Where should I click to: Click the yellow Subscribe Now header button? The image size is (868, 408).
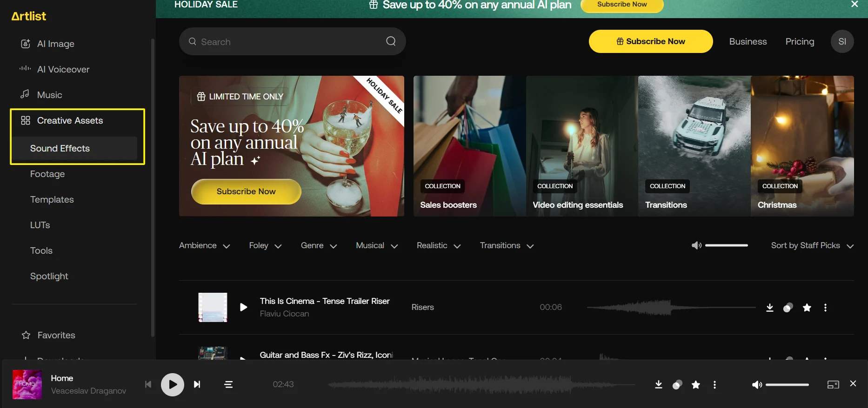click(650, 41)
